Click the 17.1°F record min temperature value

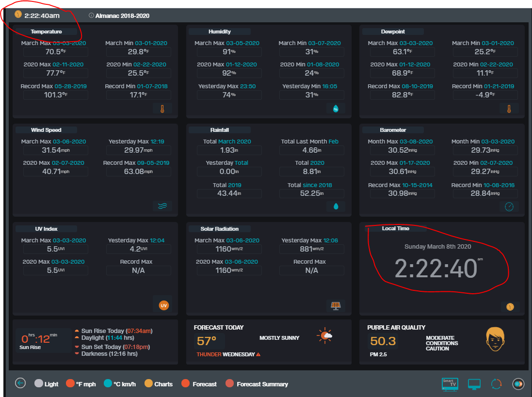(138, 95)
